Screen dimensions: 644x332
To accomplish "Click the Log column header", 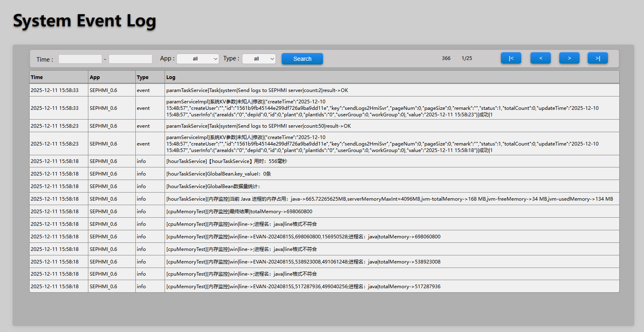I will (x=171, y=77).
